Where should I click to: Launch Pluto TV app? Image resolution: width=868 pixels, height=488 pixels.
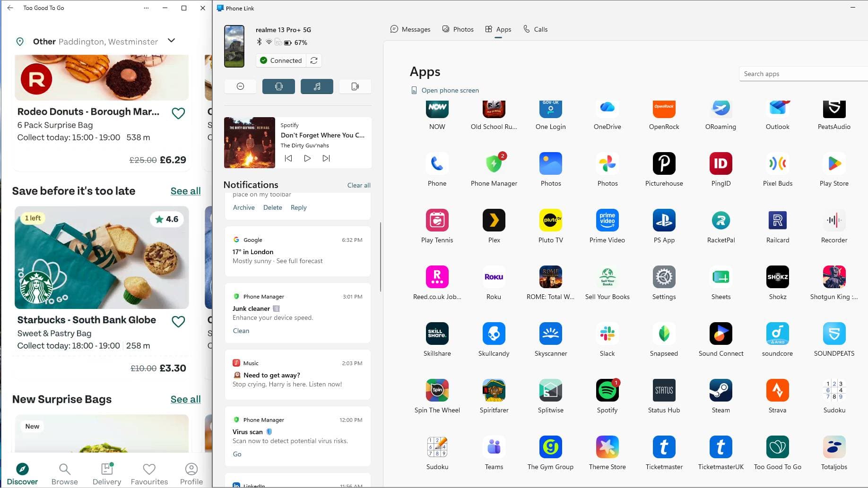click(x=550, y=220)
